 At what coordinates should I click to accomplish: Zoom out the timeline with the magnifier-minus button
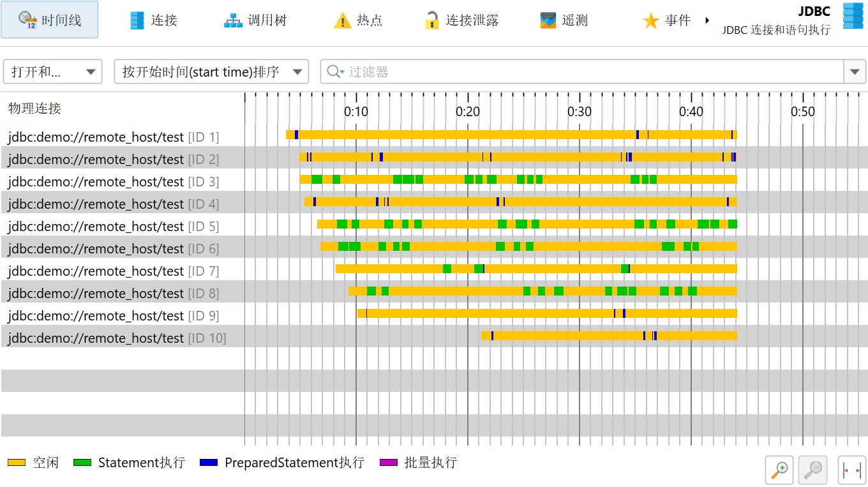tap(813, 470)
